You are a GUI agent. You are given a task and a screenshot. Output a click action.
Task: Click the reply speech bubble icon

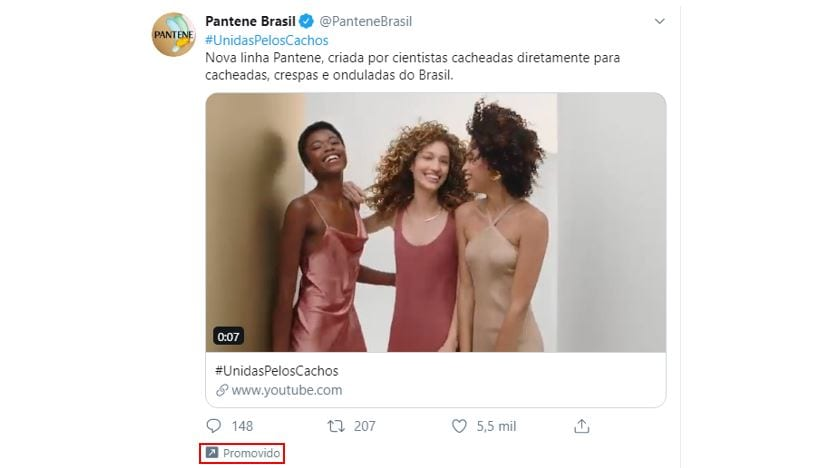[x=213, y=426]
